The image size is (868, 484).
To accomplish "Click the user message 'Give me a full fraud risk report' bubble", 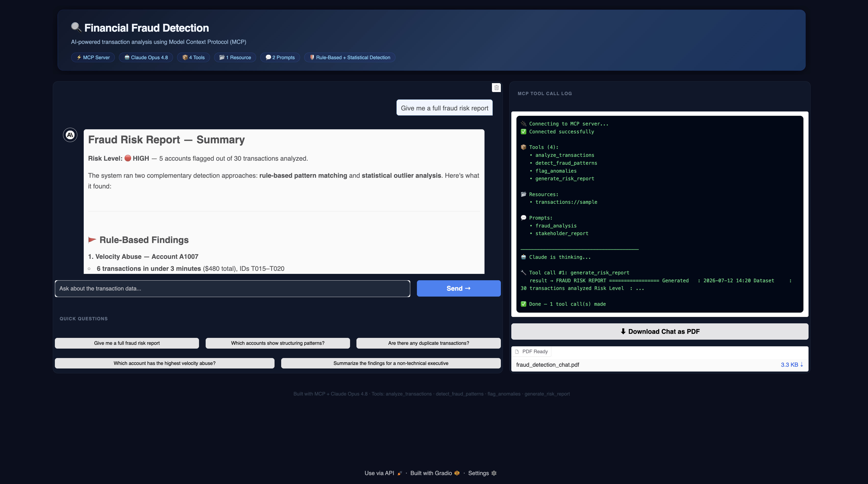I will tap(444, 108).
